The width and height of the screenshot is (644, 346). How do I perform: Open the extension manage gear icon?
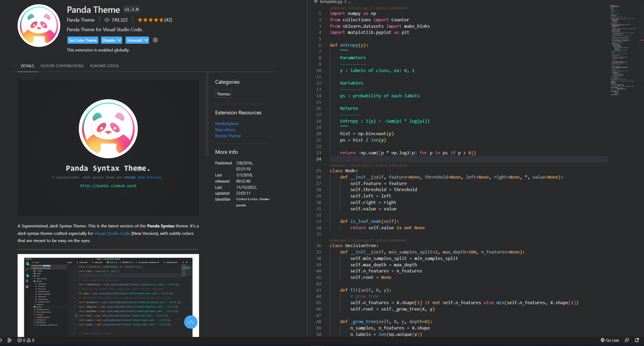click(155, 40)
